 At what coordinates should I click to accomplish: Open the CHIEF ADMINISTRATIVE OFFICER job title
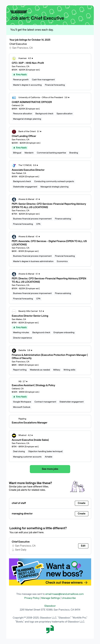(32, 102)
